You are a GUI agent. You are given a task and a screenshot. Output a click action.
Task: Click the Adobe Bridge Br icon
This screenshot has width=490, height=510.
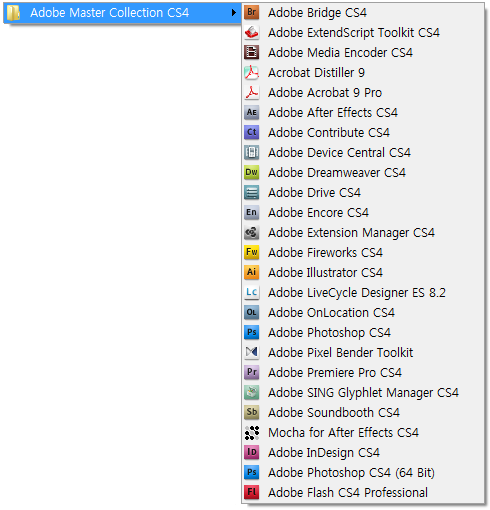coord(252,12)
